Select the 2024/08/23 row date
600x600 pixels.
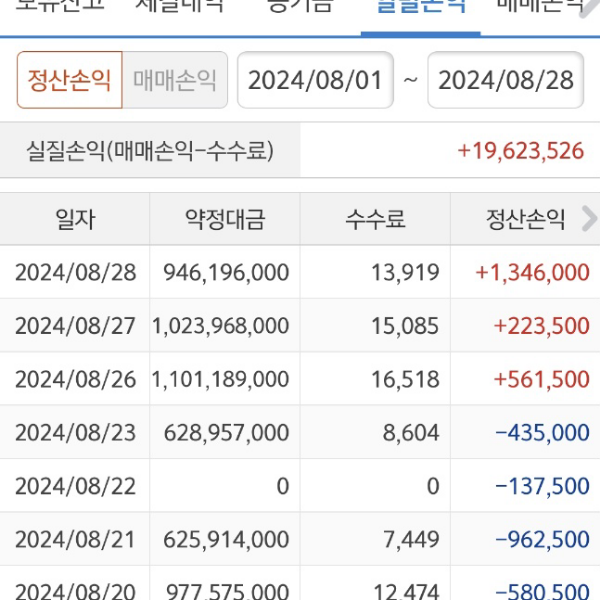pos(75,432)
